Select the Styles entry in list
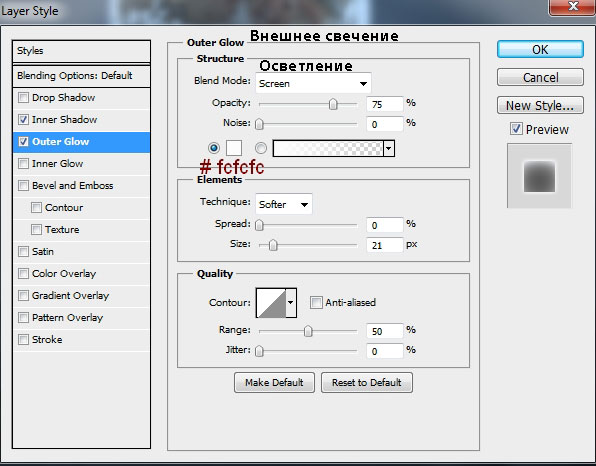Screen dimensions: 596x466 click(x=81, y=51)
